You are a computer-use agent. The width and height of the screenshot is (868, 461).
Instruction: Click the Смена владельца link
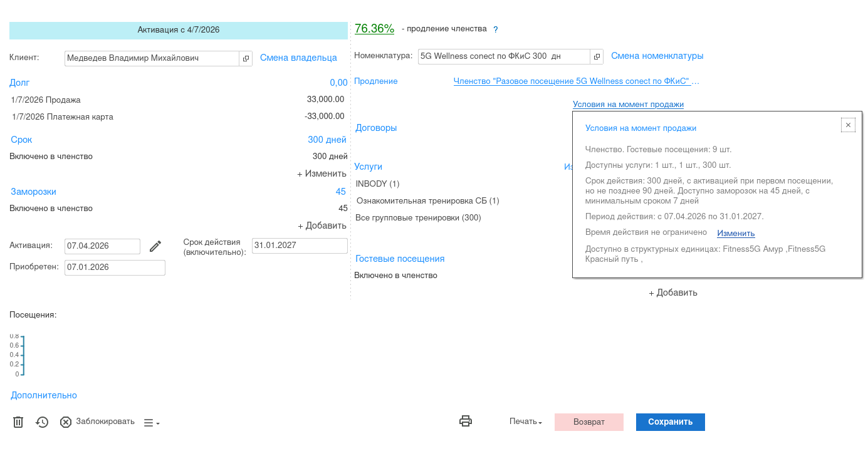point(298,58)
